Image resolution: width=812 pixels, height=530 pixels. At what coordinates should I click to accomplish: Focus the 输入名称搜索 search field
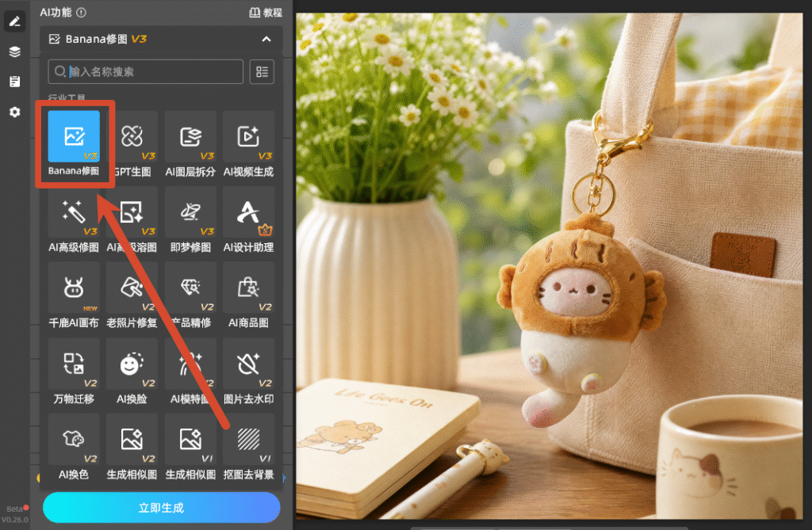click(146, 71)
